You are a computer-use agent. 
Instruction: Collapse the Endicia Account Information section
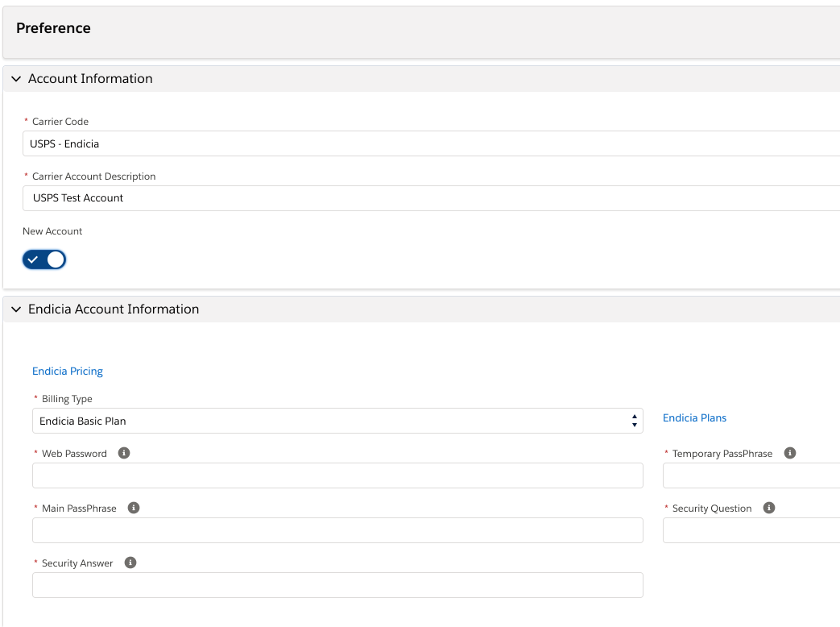pyautogui.click(x=16, y=309)
